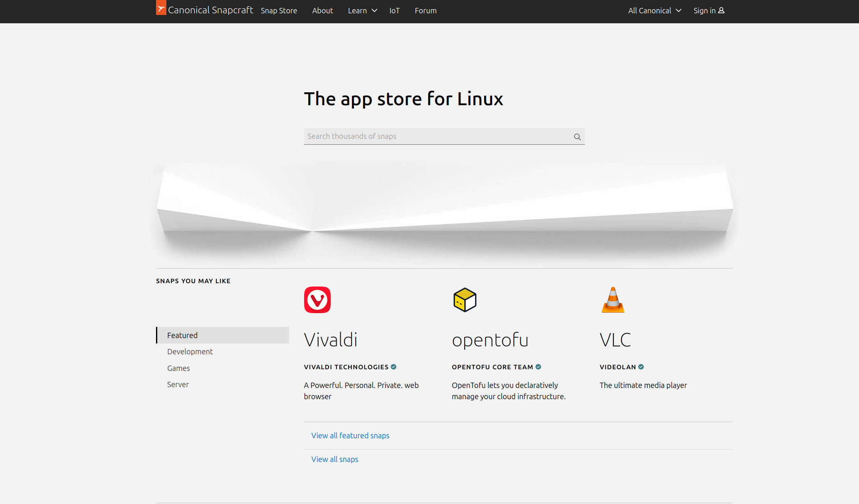Screen dimensions: 859x504
Task: Click the Snapcraft bird logo icon
Action: tap(161, 8)
